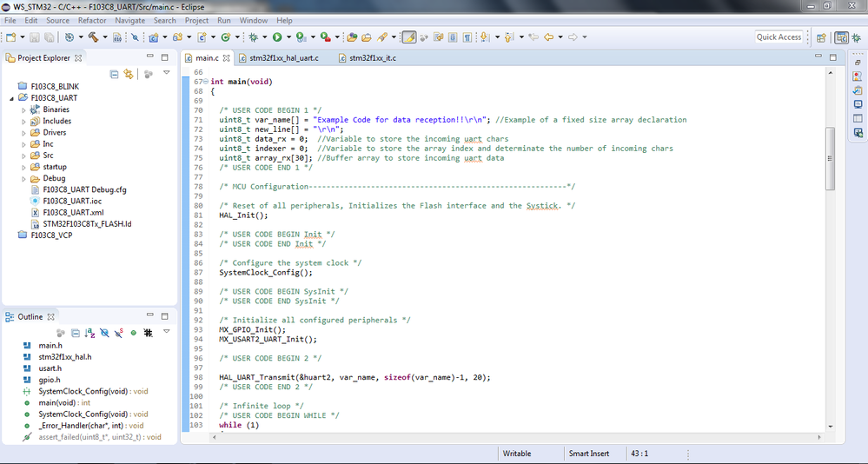Click the Search flashlight icon
Viewport: 868px width, 464px height.
pos(382,37)
